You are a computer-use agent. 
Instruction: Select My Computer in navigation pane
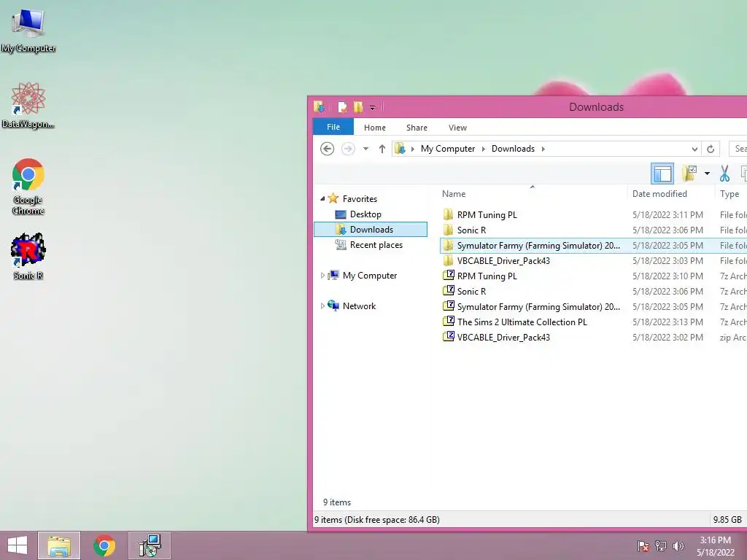(369, 275)
